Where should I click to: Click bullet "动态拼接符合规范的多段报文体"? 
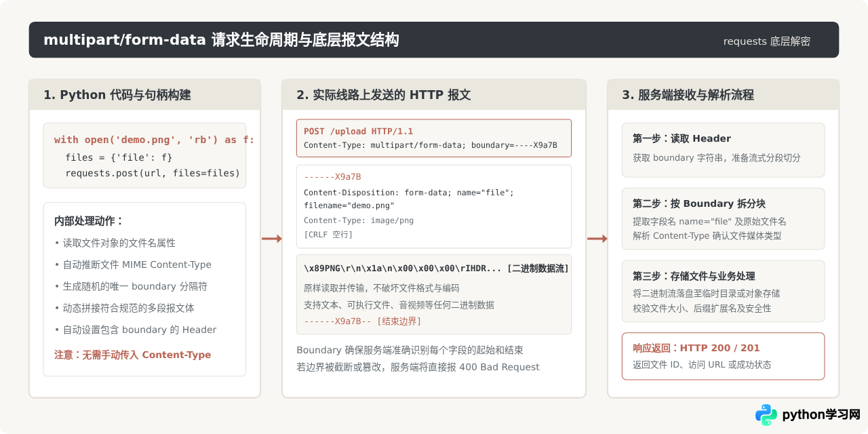[x=124, y=308]
